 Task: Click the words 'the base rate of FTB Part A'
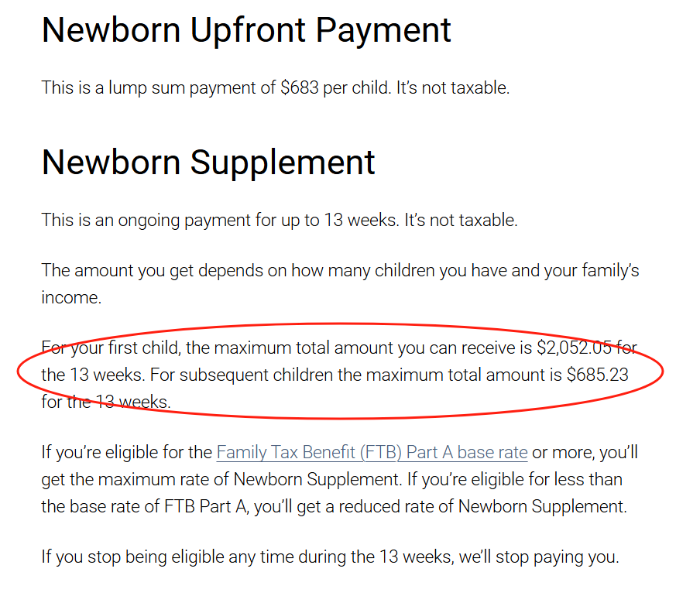129,507
